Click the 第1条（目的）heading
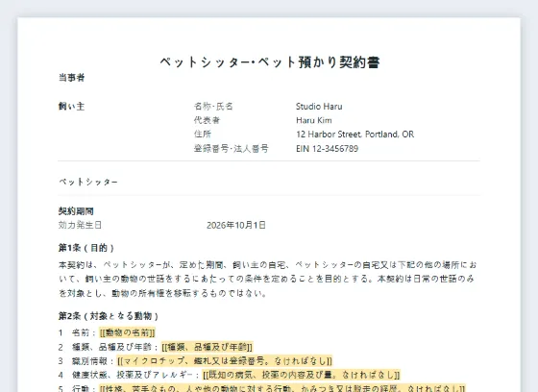 [86, 248]
